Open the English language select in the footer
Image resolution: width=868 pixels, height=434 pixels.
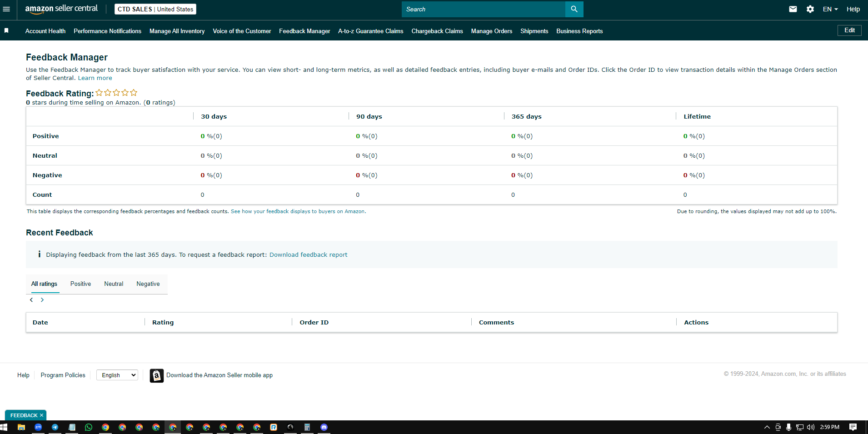(x=117, y=375)
